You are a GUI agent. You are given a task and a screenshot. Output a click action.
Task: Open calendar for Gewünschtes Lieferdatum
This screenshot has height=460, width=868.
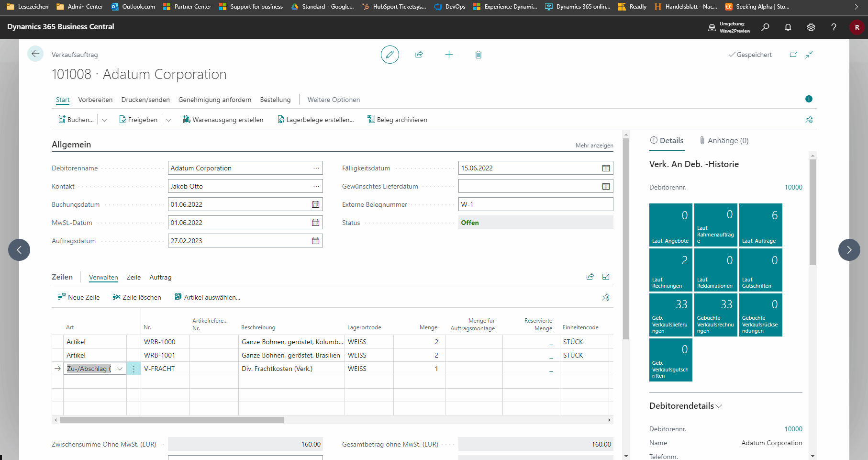pyautogui.click(x=606, y=186)
